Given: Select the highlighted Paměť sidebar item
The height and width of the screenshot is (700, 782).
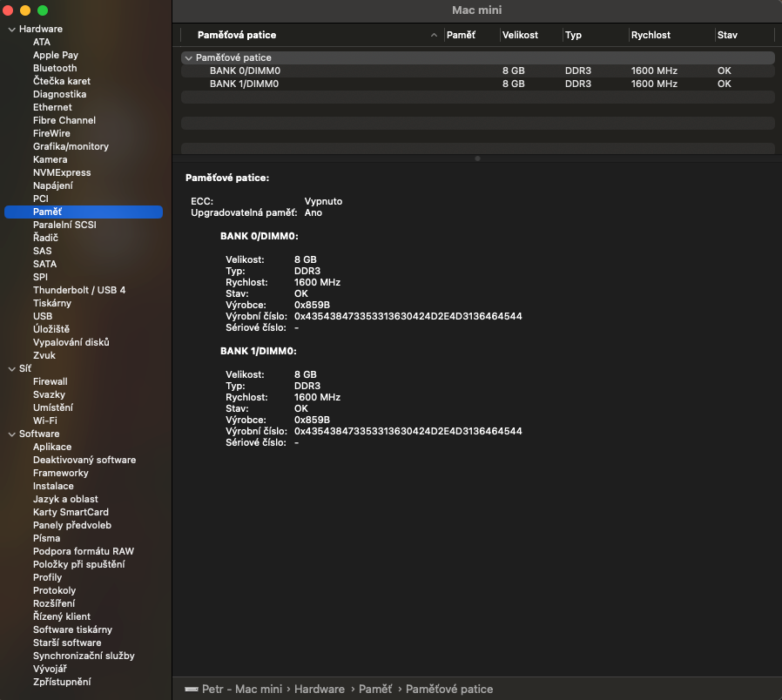Looking at the screenshot, I should [84, 212].
